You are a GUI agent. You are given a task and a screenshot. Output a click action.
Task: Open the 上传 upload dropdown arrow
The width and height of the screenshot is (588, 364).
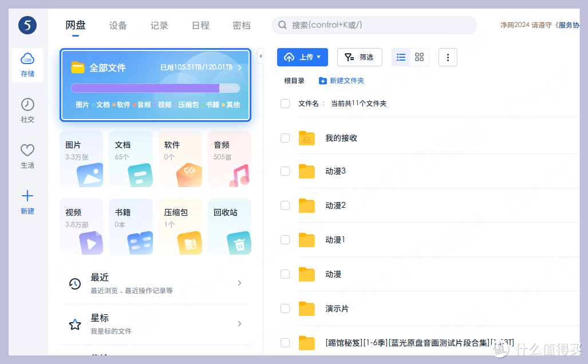click(x=318, y=57)
